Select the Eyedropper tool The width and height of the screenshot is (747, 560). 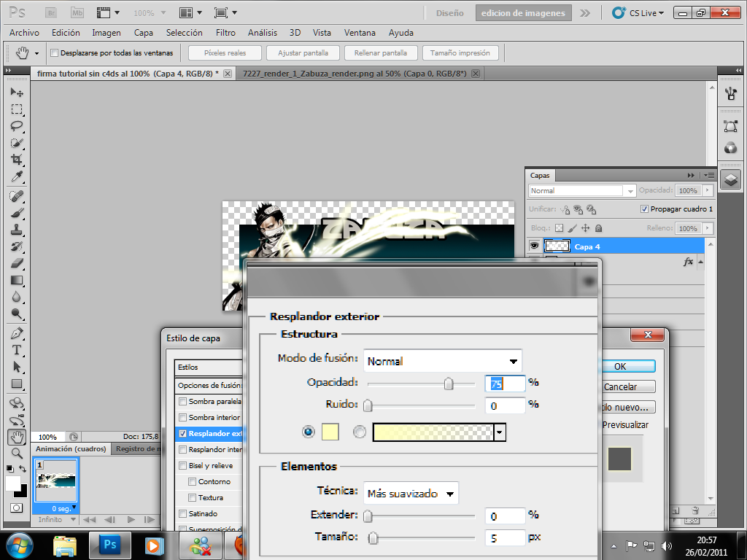pyautogui.click(x=17, y=176)
